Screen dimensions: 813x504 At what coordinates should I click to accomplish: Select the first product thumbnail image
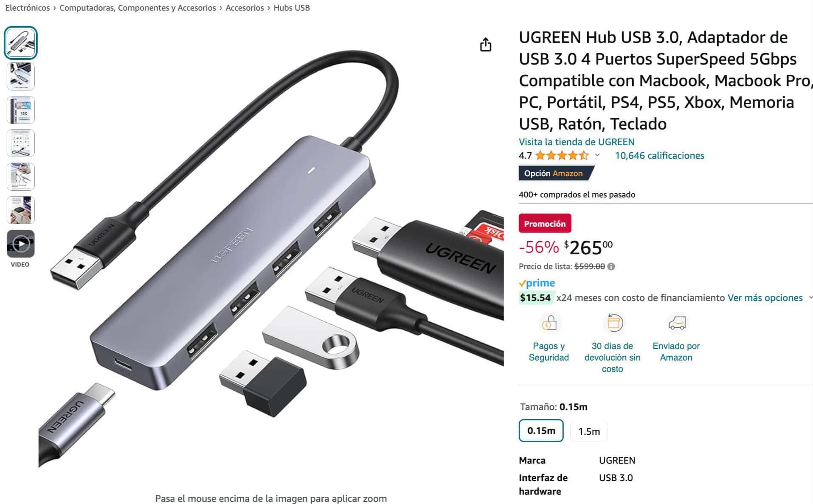tap(20, 42)
